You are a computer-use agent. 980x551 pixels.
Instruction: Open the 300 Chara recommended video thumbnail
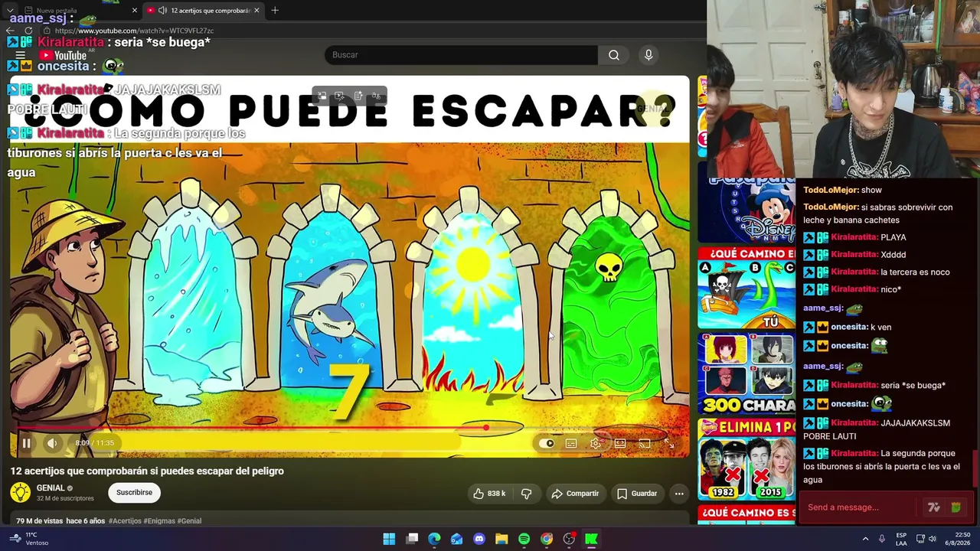pyautogui.click(x=746, y=373)
